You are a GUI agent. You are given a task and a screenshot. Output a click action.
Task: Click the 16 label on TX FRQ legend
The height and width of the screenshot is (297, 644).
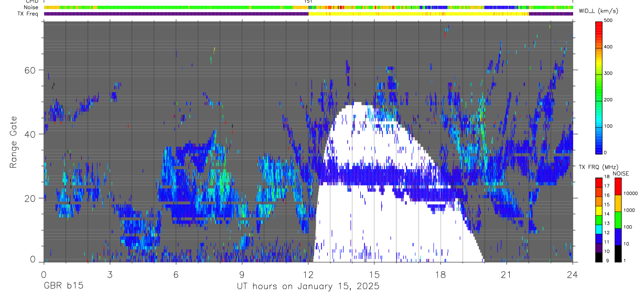coord(607,195)
